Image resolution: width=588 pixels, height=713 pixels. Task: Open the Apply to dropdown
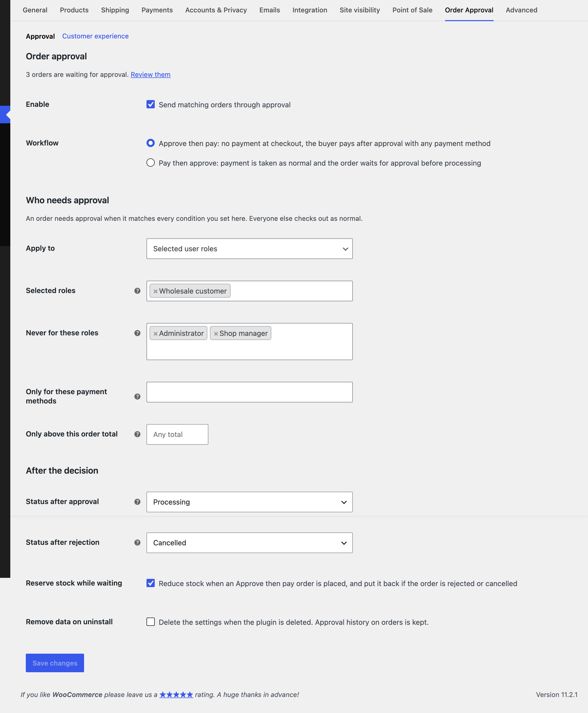[249, 249]
